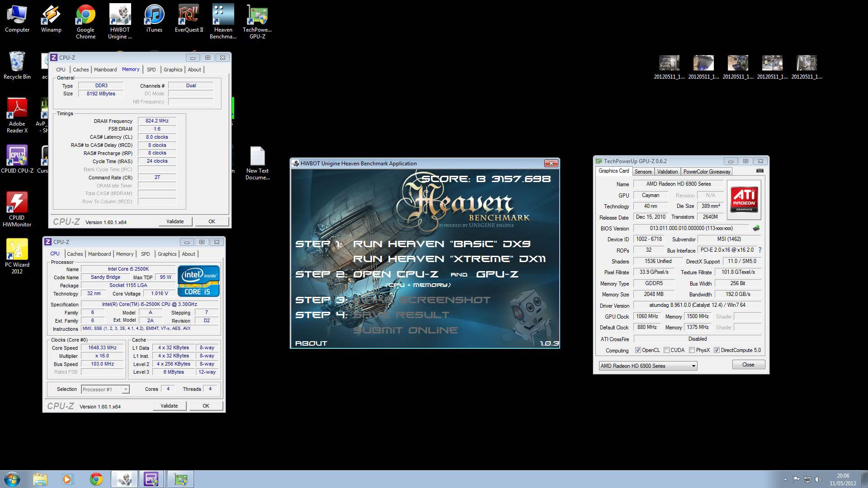Open Google Chrome desktop shortcut
Screen dimensions: 868x488
85,22
